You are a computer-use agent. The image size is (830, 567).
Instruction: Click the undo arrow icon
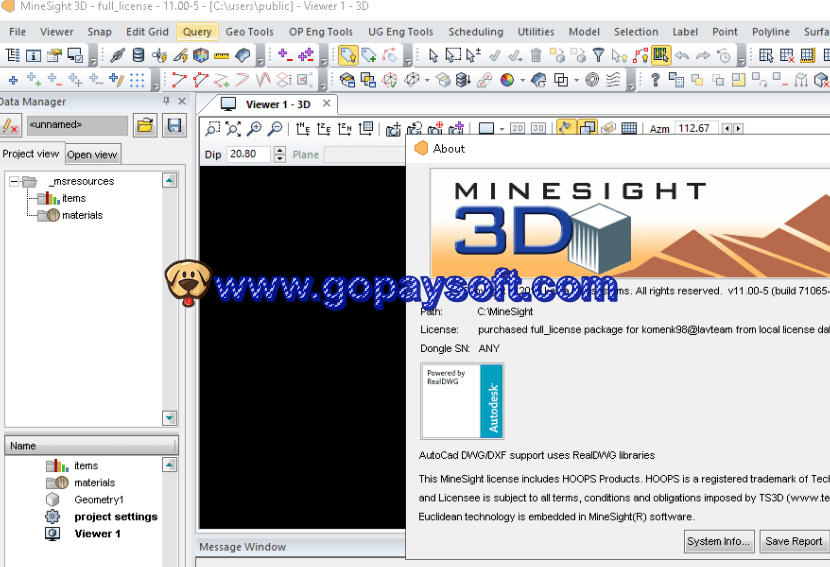coord(682,55)
